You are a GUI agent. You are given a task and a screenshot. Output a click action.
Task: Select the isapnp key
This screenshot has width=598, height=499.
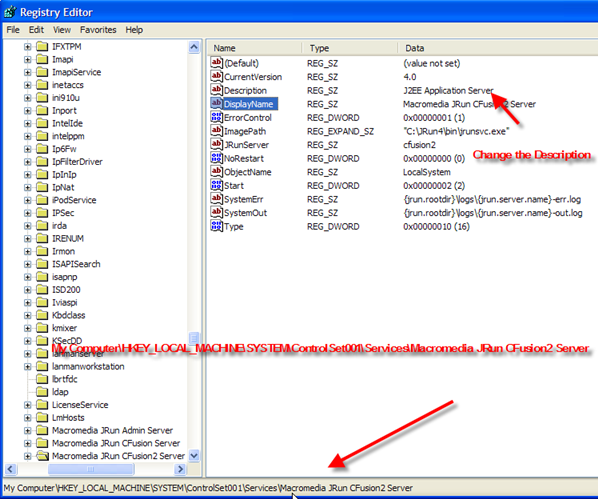click(64, 277)
